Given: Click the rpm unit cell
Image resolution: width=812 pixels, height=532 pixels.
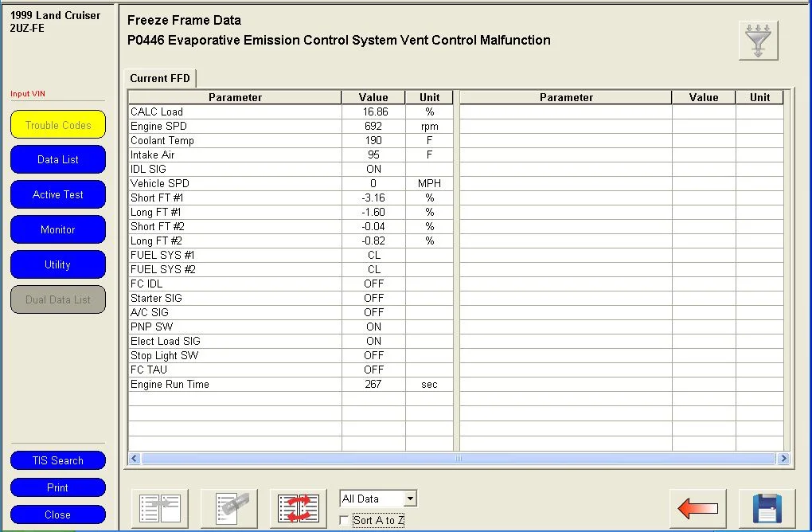Looking at the screenshot, I should 429,127.
